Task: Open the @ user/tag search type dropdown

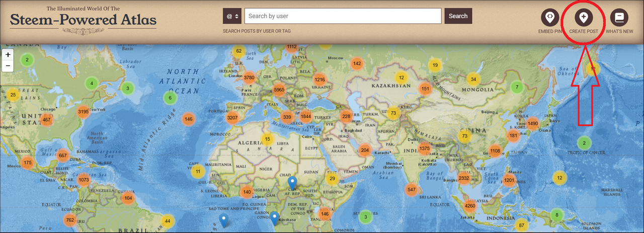Action: (x=232, y=16)
